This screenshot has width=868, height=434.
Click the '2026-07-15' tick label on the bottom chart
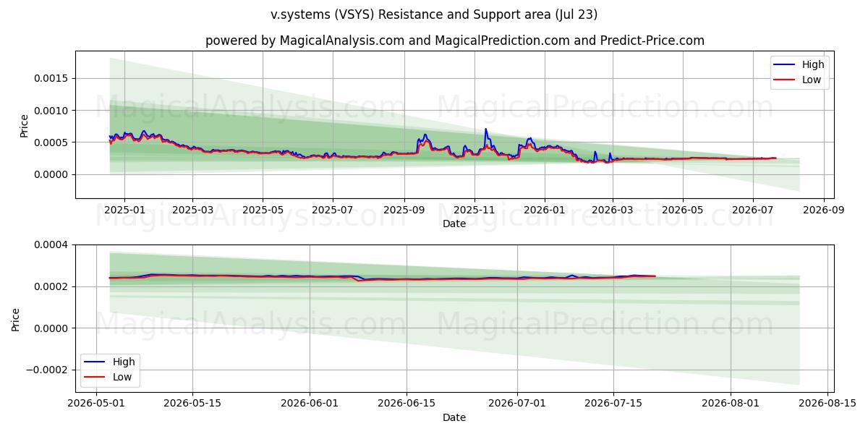614,404
